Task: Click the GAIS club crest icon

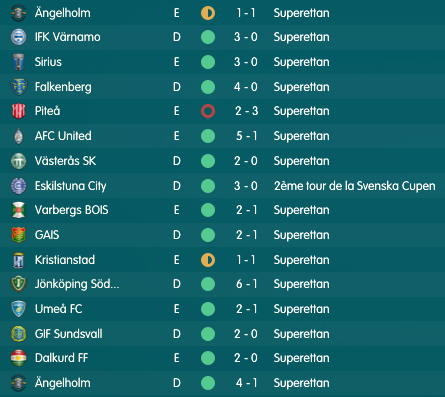Action: pyautogui.click(x=18, y=235)
